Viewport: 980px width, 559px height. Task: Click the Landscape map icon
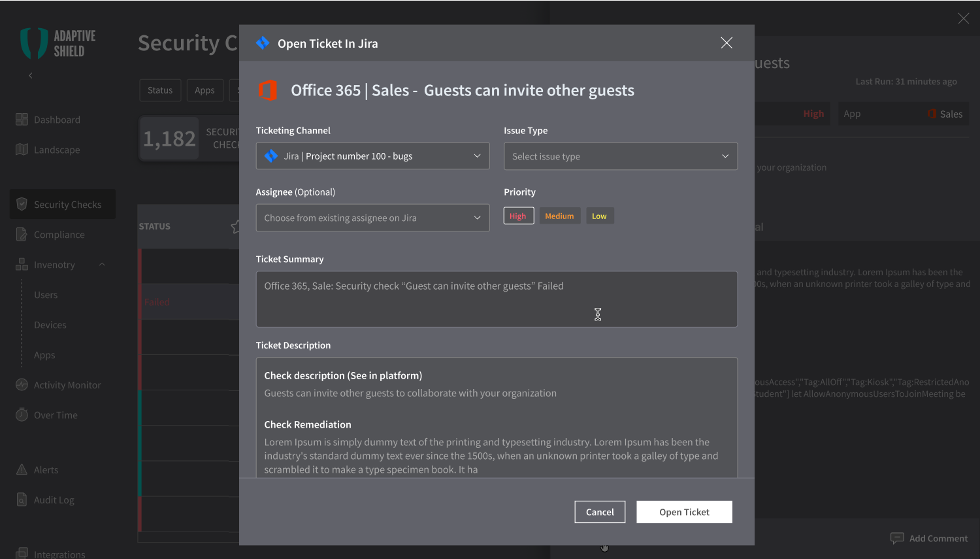tap(22, 149)
